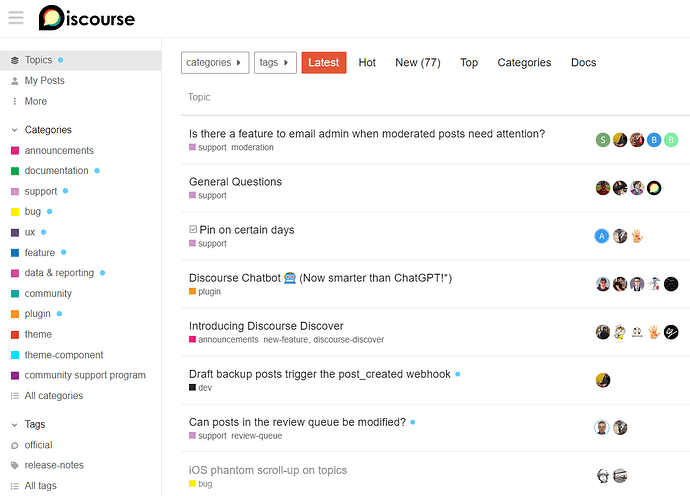This screenshot has width=690, height=496.
Task: Open first avatar on iOS phantom scroll-up topic
Action: (602, 476)
